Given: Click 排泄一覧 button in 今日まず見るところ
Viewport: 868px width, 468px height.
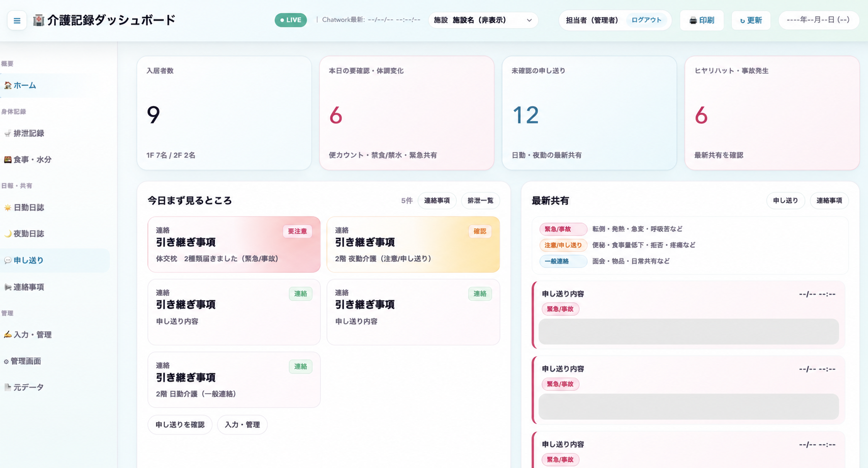Looking at the screenshot, I should click(480, 201).
